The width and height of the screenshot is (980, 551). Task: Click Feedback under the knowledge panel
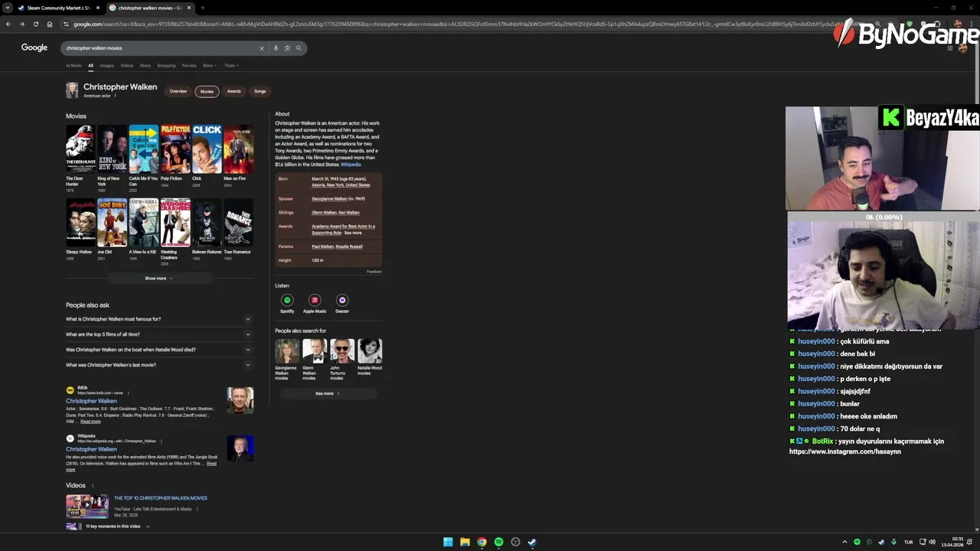click(374, 272)
